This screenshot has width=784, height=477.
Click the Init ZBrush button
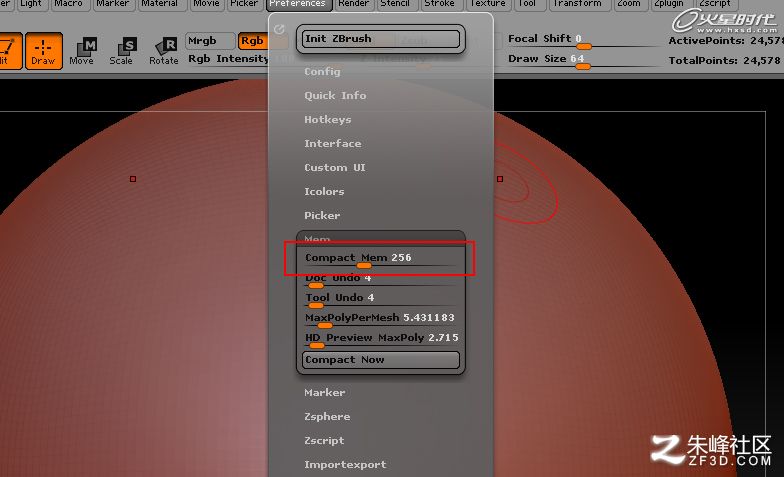pyautogui.click(x=380, y=39)
